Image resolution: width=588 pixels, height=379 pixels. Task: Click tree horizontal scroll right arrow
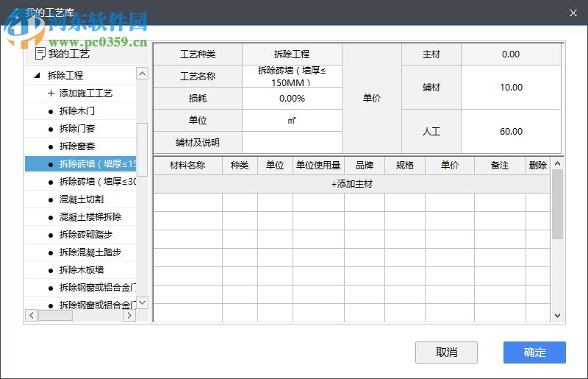point(129,315)
